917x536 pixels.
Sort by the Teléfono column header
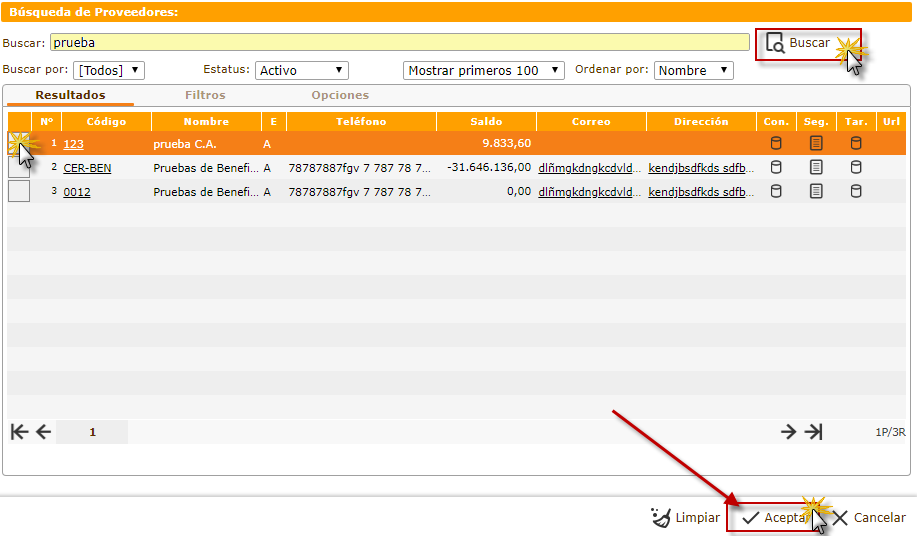point(361,121)
